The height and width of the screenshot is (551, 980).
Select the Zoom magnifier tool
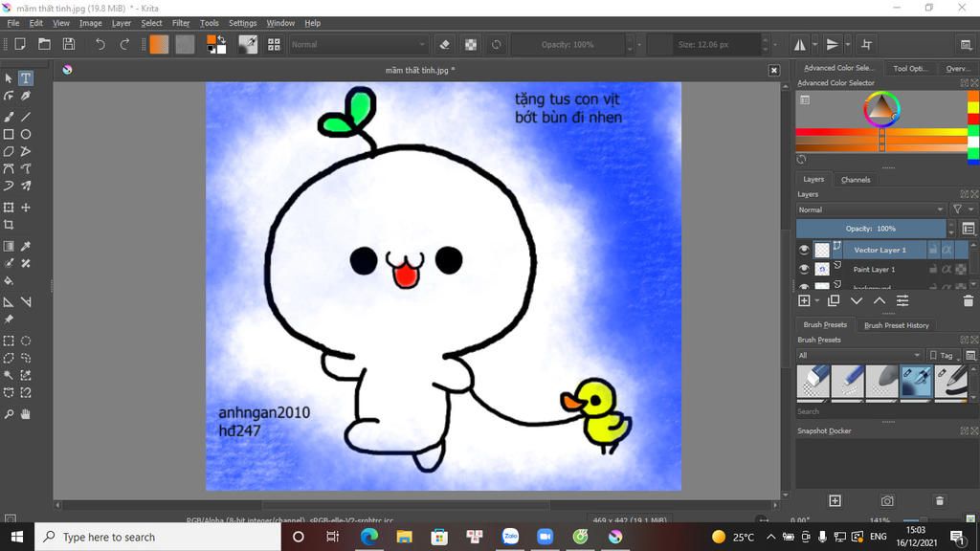[x=9, y=414]
